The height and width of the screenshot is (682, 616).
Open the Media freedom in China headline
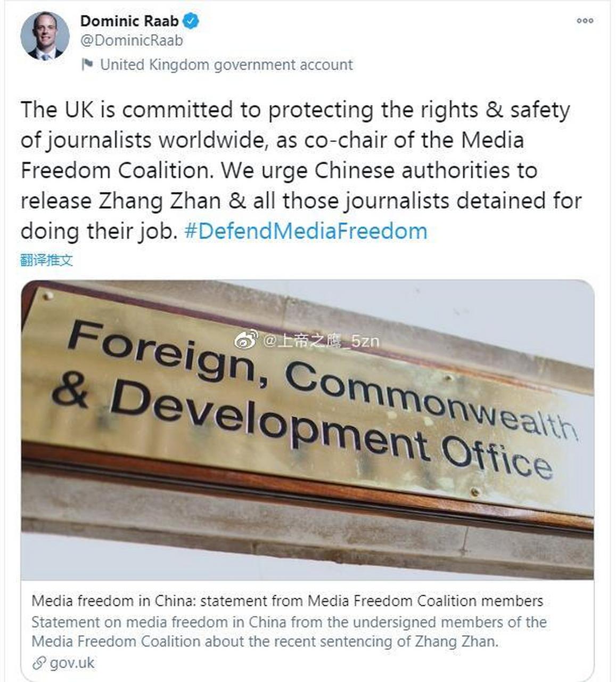(287, 601)
